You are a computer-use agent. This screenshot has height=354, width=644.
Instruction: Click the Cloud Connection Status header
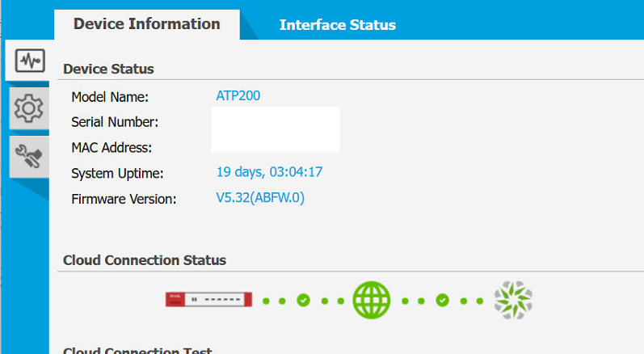coord(144,259)
